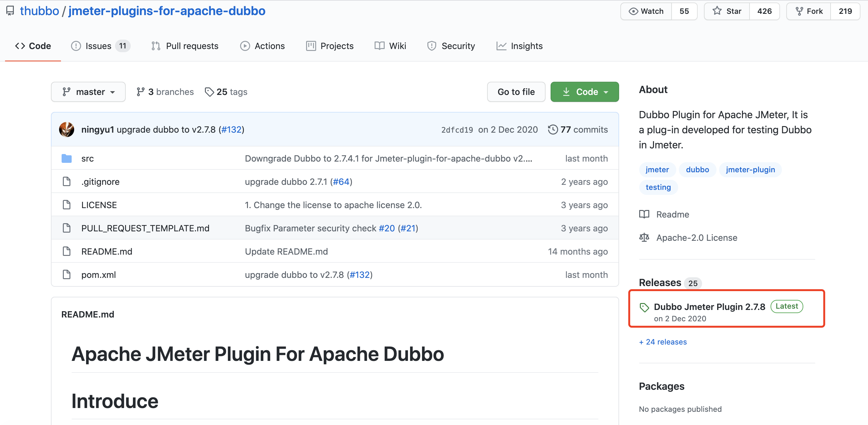Expand the master branch dropdown

tap(88, 92)
